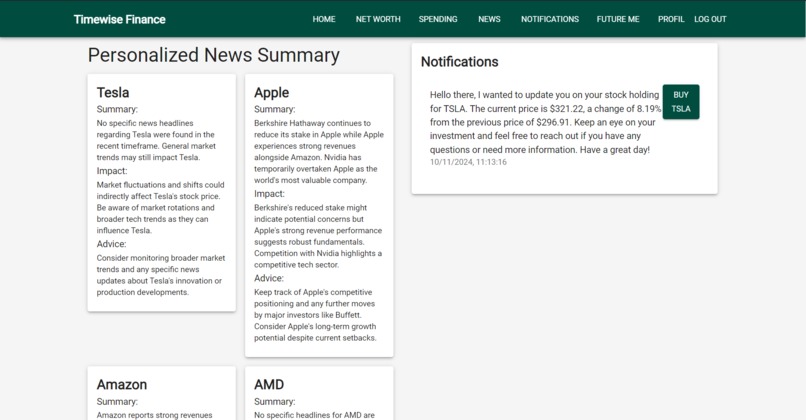The image size is (806, 420).
Task: Click the Impact label in Apple card
Action: tap(269, 194)
